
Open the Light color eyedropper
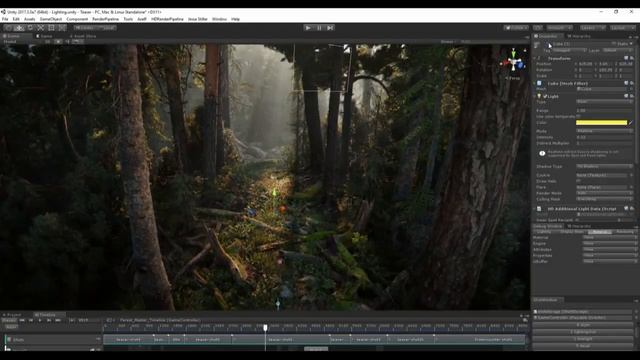click(x=631, y=122)
